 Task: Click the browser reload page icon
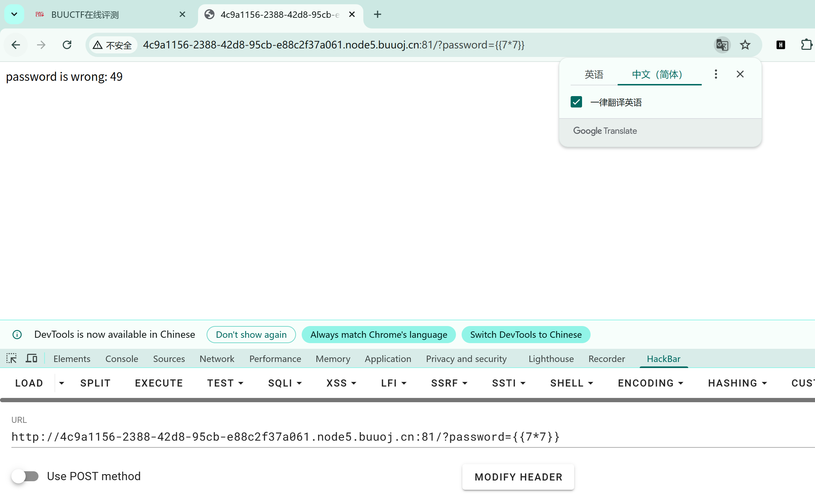pos(67,45)
